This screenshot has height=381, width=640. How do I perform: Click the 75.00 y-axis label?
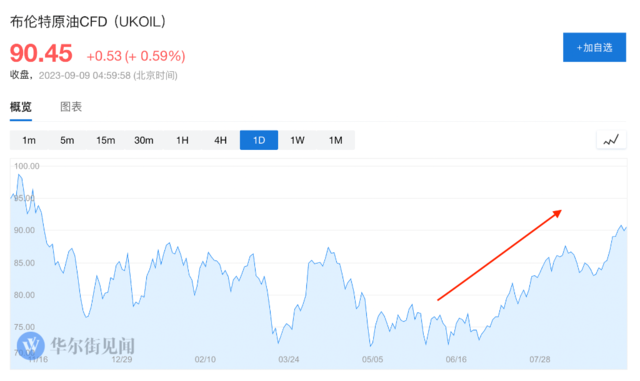[24, 327]
